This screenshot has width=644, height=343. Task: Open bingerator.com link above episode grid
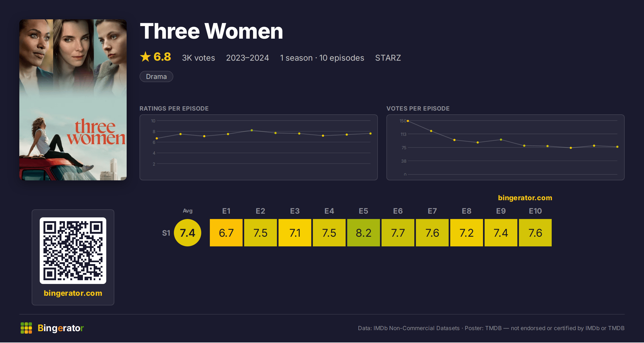click(x=525, y=198)
